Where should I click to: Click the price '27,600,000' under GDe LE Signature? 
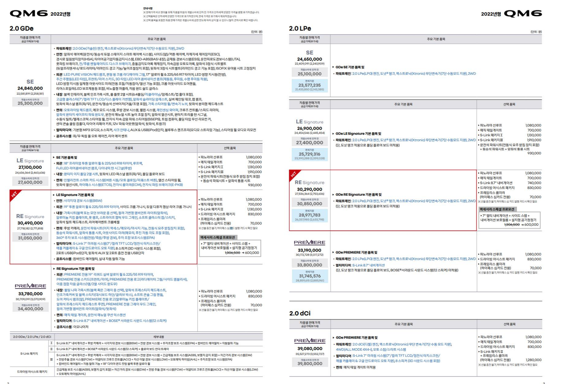point(30,182)
